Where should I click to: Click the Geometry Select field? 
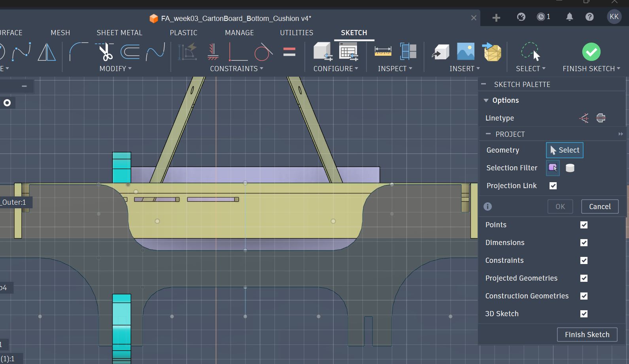tap(565, 150)
